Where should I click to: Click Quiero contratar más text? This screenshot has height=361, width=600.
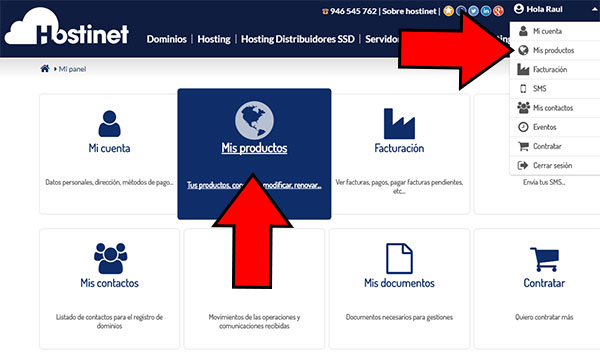pos(544,317)
